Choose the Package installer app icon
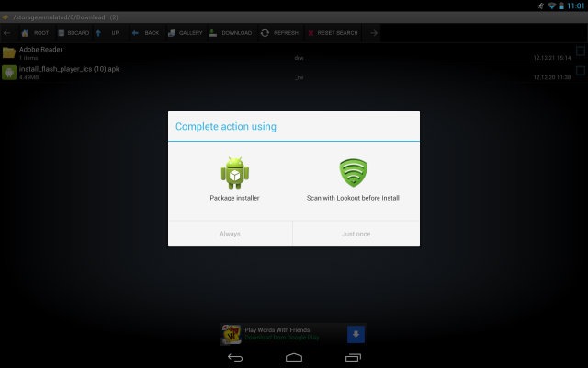 234,173
